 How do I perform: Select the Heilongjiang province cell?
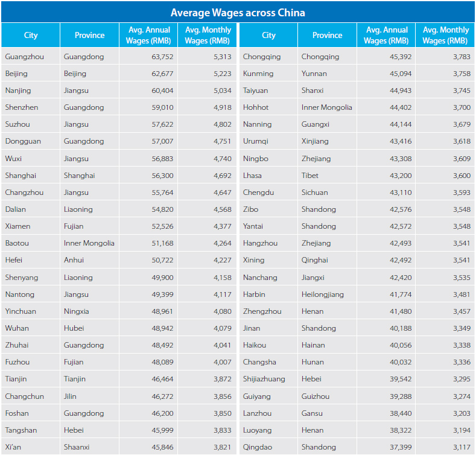pyautogui.click(x=323, y=294)
